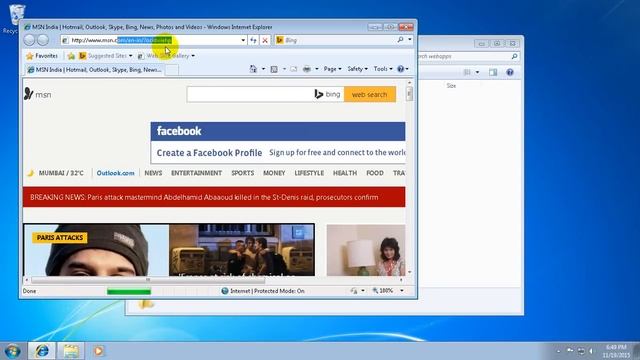Screen dimensions: 640x360
Task: Click the Size column header in Explorer
Action: (451, 86)
